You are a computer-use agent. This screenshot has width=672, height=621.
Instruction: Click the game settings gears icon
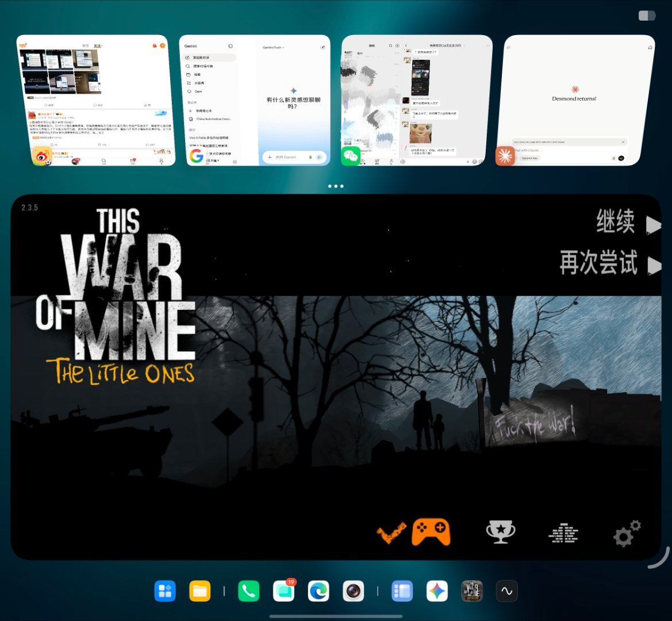[627, 533]
